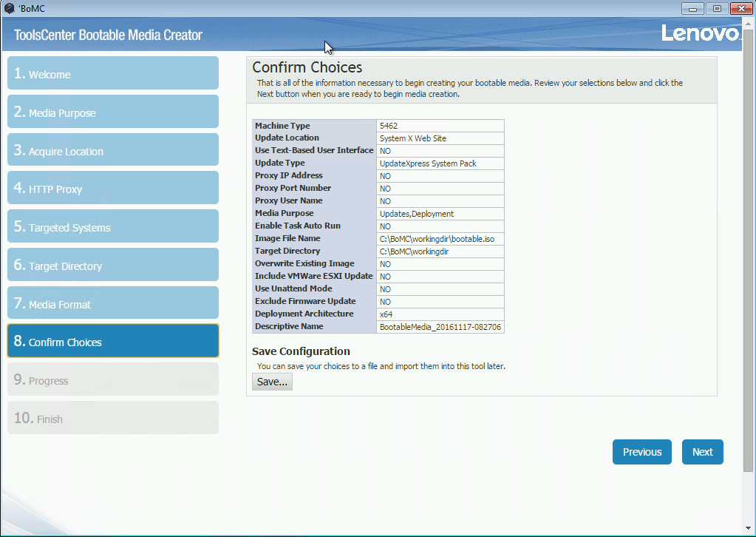The width and height of the screenshot is (756, 537).
Task: Click 'Overwrite Existing Image' label
Action: point(304,263)
